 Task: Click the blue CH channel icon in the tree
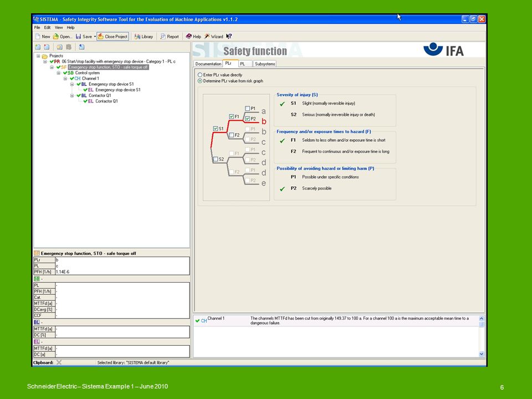78,78
